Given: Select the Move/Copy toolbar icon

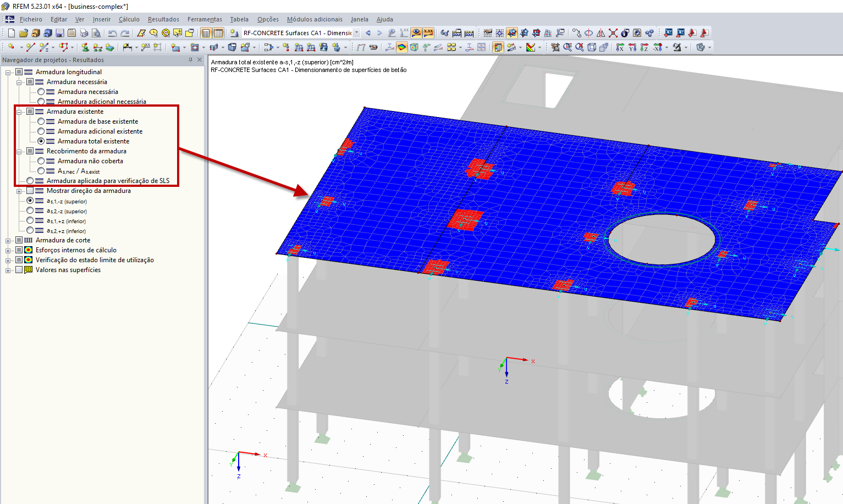Looking at the screenshot, I should point(577,33).
